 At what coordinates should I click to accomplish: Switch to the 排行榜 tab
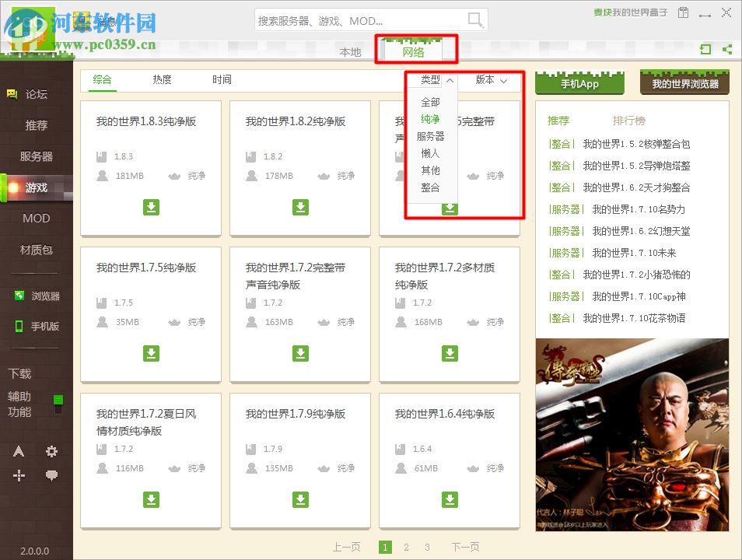point(629,121)
